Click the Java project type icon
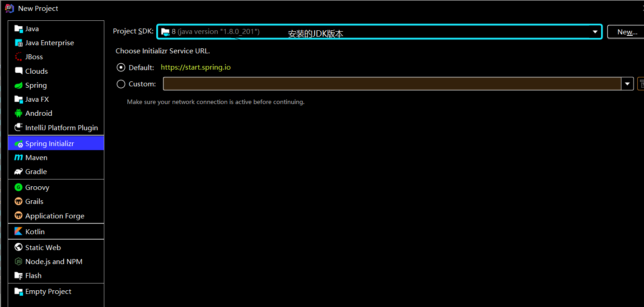Screen dimensions: 644x307 pos(19,29)
